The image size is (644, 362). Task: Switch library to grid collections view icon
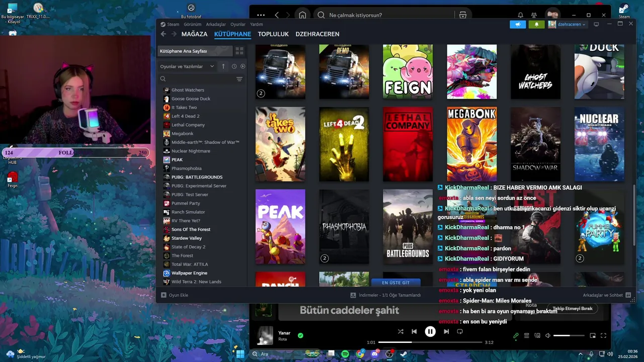point(239,51)
